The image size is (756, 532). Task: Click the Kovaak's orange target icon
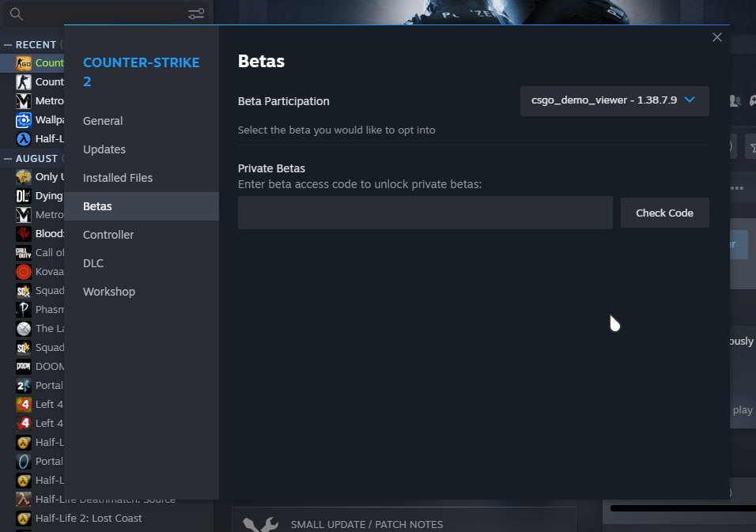tap(23, 272)
